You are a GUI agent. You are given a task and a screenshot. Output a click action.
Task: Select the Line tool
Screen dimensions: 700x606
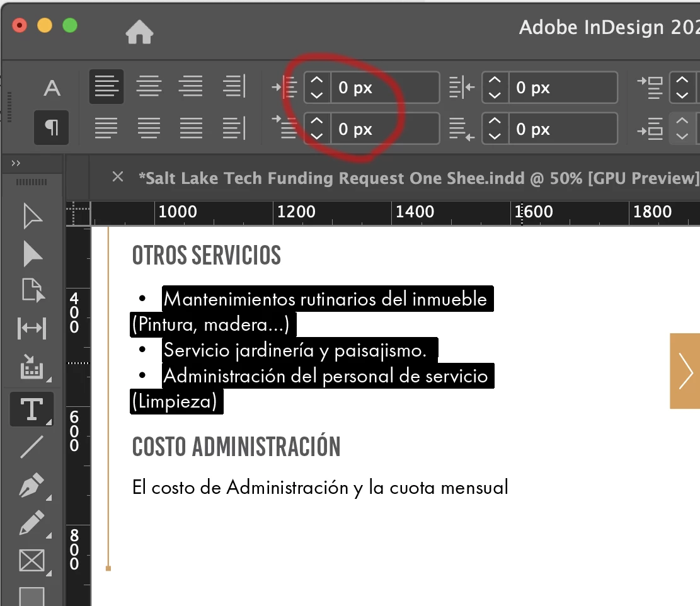click(x=32, y=447)
